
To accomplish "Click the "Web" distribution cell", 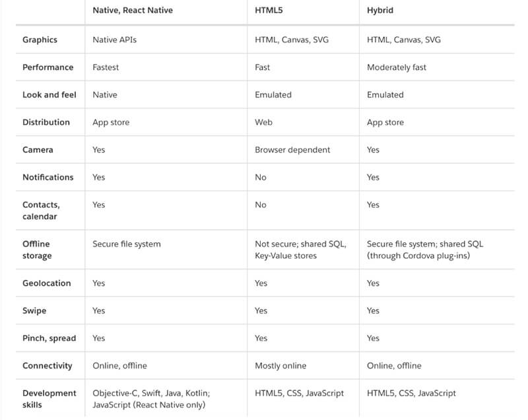I will point(263,122).
